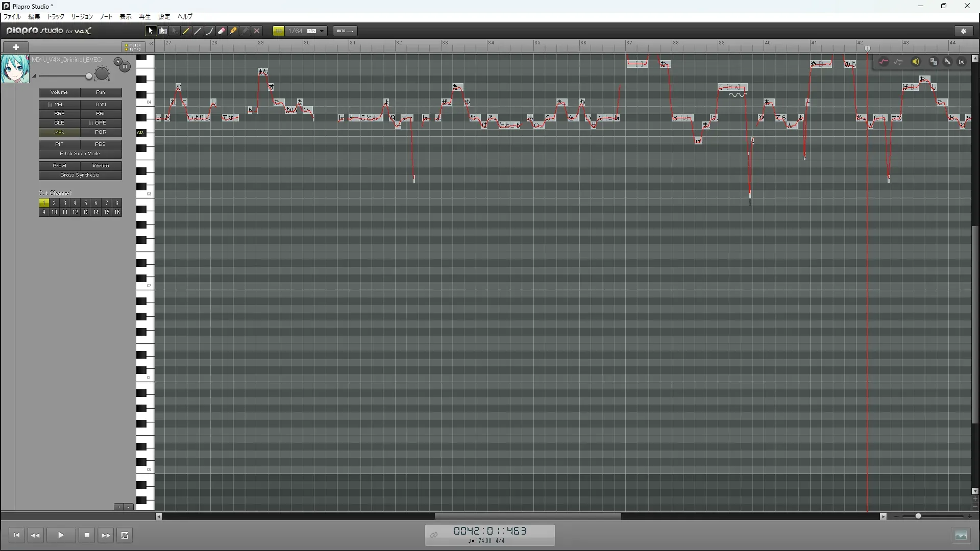Toggle pitch curve display icon

click(x=884, y=62)
